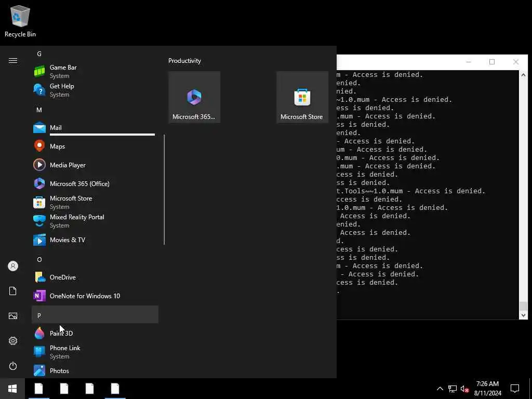The width and height of the screenshot is (532, 399).
Task: Click the 't.Tools~~1.0.mum - Access is denied.' line
Action: tap(411, 191)
